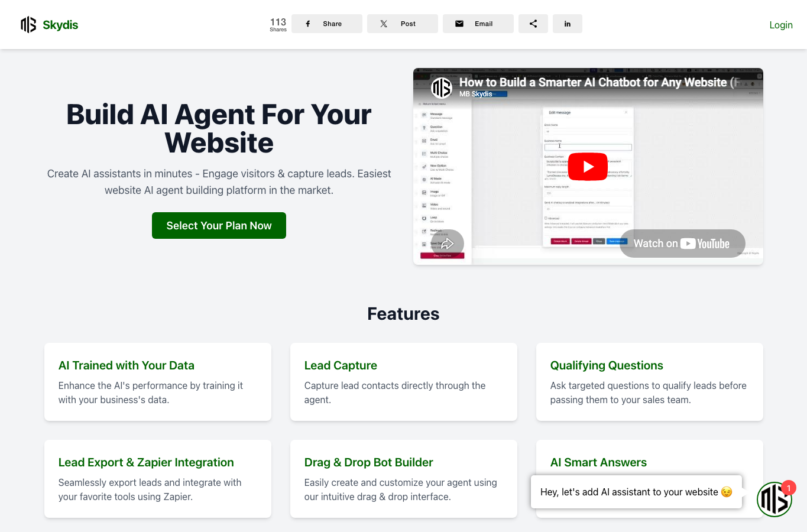
Task: Select the Lead Capture feature card
Action: [x=404, y=382]
